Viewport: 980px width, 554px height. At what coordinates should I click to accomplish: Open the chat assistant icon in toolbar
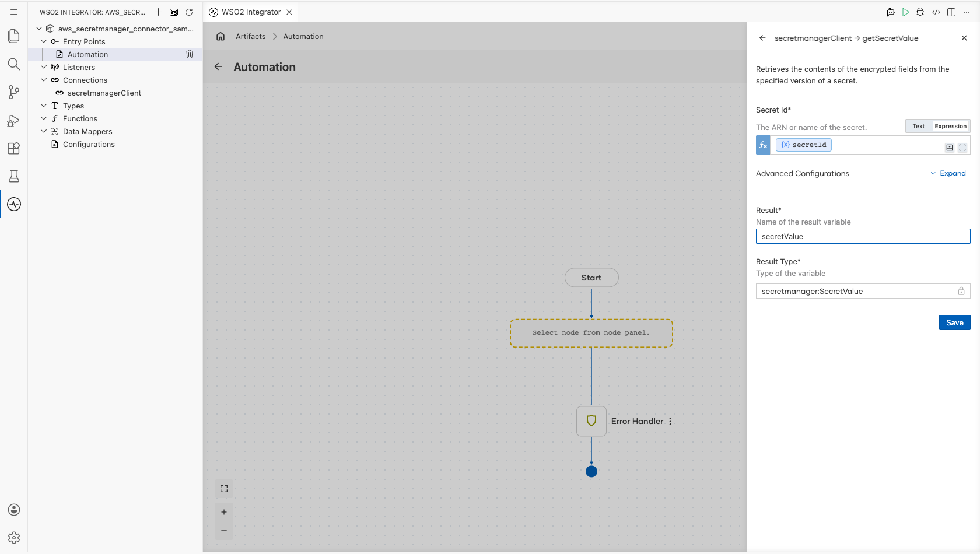click(x=890, y=12)
